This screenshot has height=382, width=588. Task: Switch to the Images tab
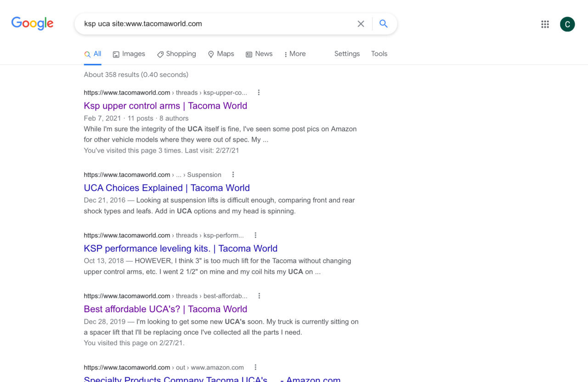[129, 54]
